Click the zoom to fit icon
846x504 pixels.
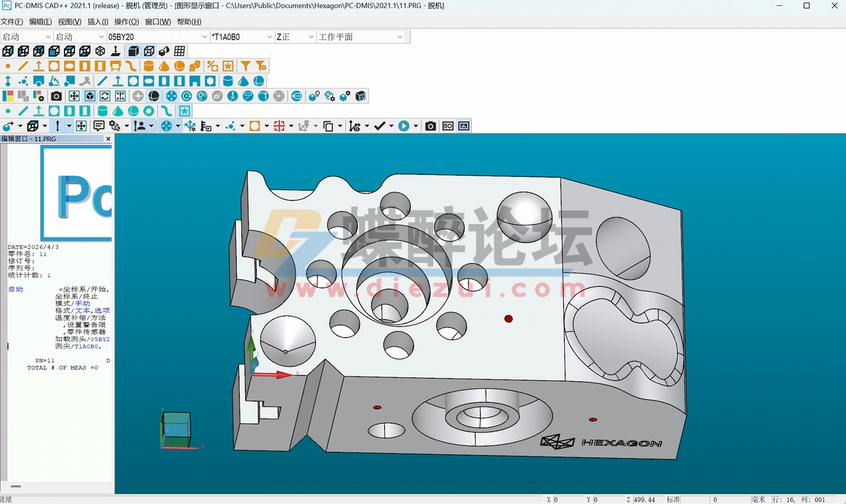119,95
